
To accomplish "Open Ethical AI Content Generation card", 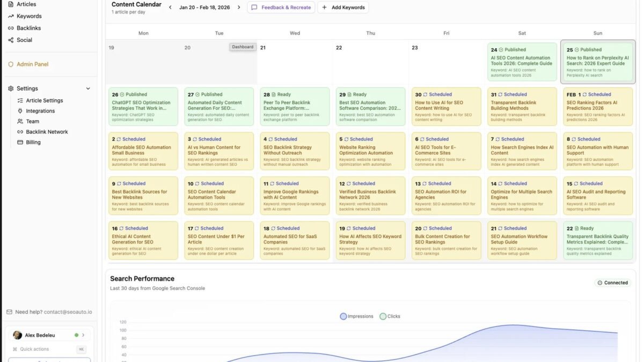I will (143, 241).
